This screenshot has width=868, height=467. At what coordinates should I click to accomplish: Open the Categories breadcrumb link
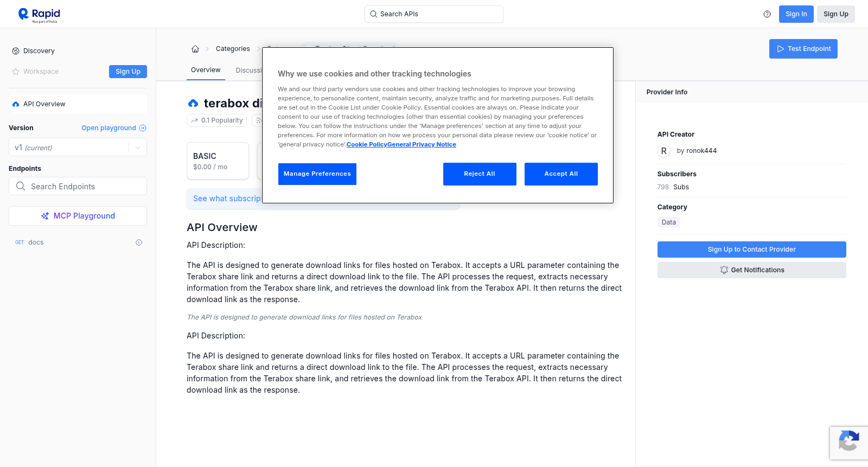click(x=233, y=49)
